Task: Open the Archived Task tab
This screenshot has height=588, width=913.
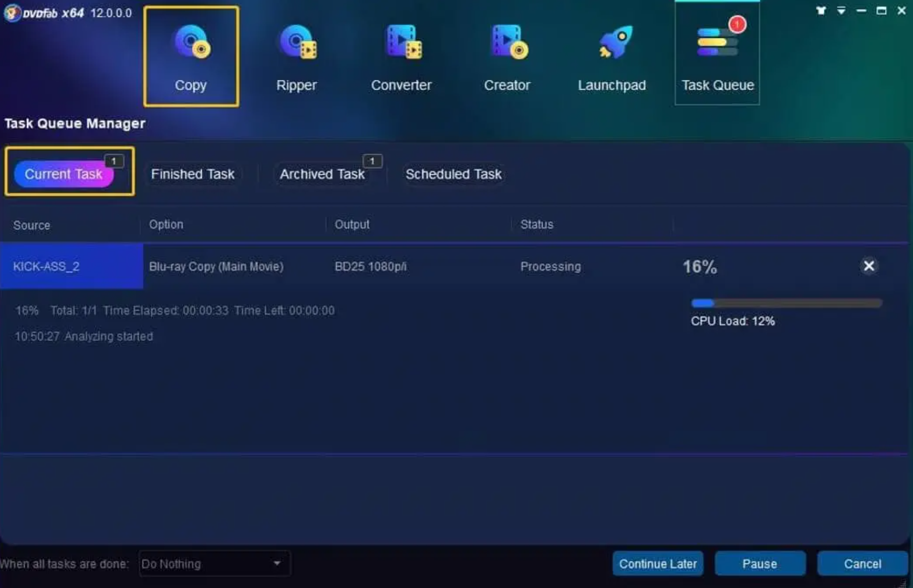Action: 321,174
